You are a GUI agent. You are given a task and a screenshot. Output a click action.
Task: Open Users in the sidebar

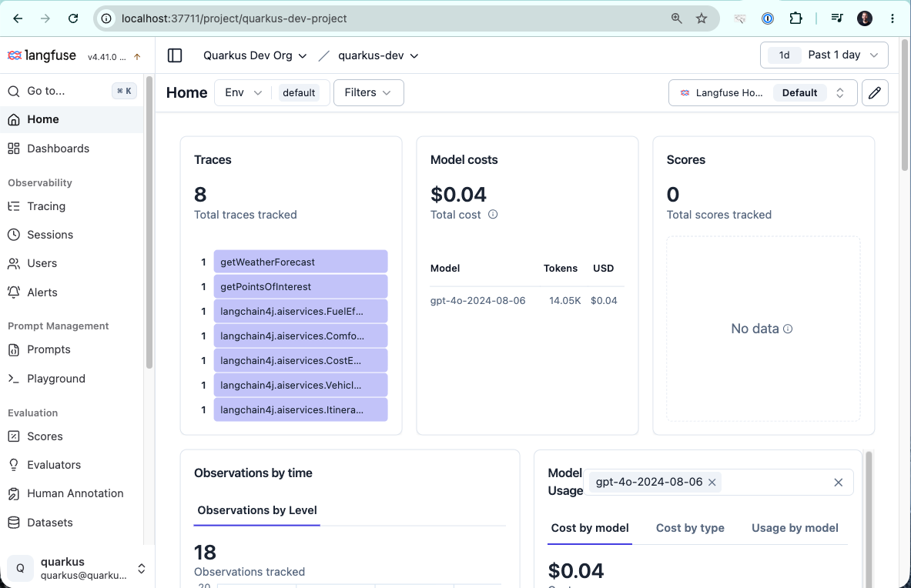[72, 263]
